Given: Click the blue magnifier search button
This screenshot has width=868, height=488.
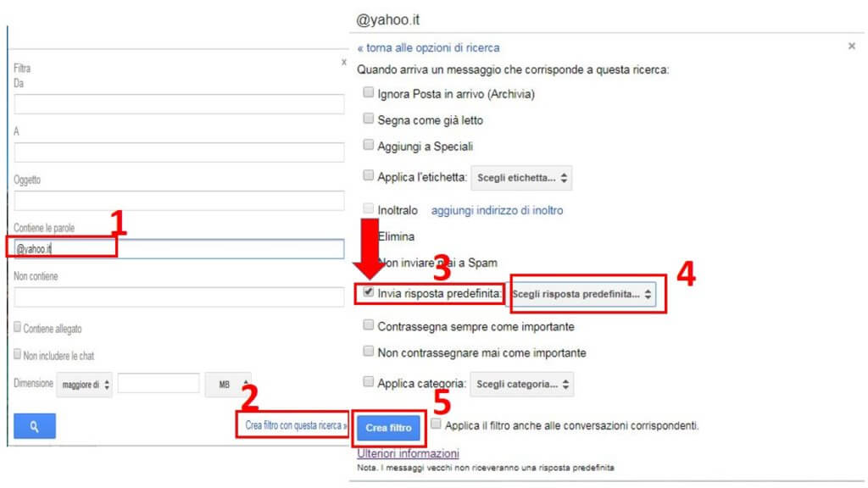Looking at the screenshot, I should [34, 426].
